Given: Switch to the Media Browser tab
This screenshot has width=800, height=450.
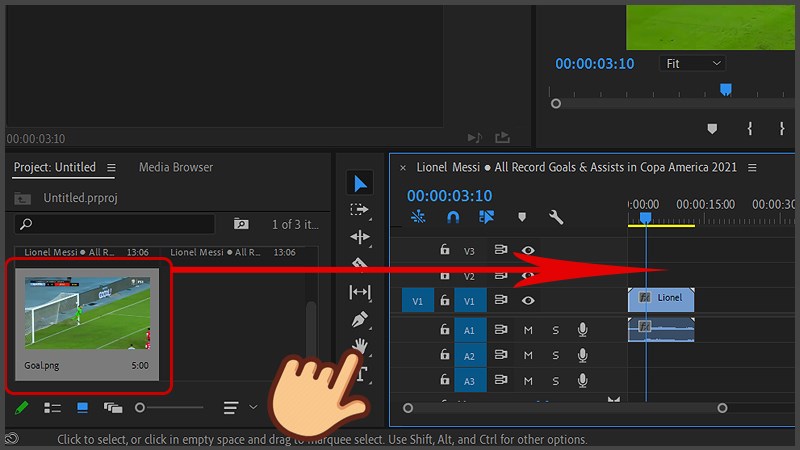Looking at the screenshot, I should pos(175,168).
